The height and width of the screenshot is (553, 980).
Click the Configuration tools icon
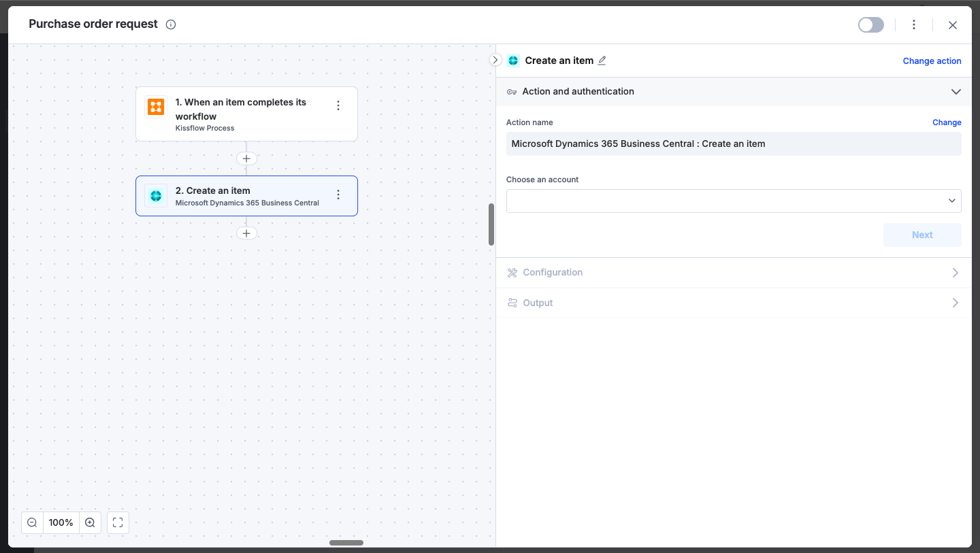(x=512, y=272)
